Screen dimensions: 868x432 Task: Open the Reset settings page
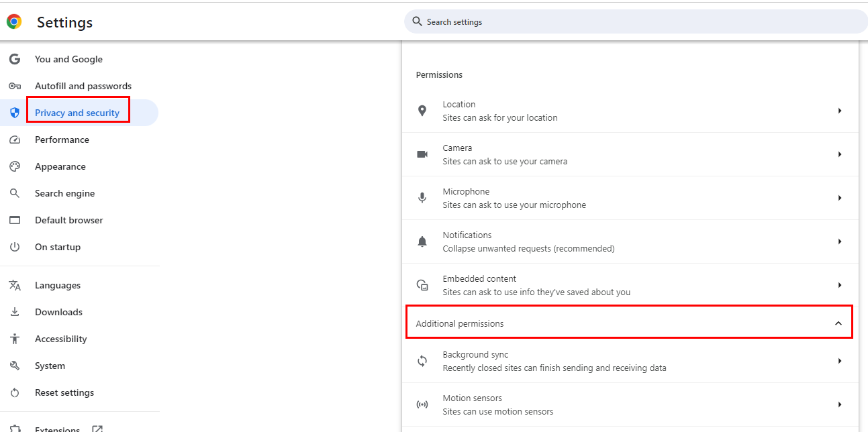pyautogui.click(x=64, y=392)
